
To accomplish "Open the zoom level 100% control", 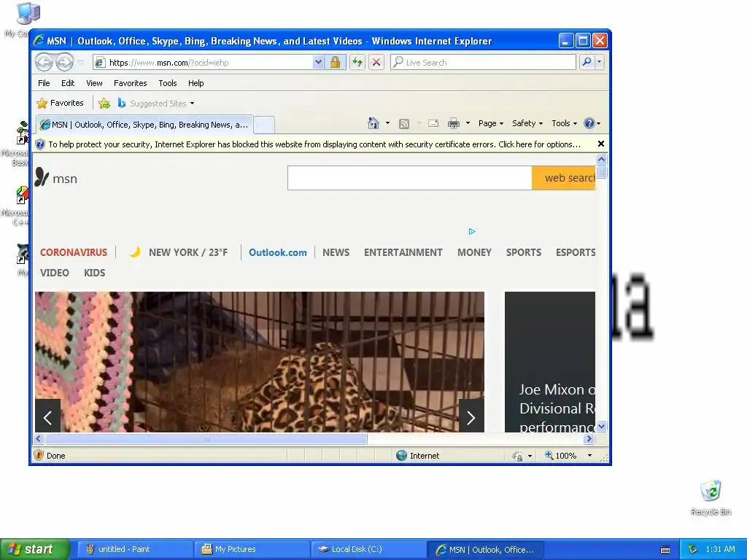I will [x=568, y=456].
